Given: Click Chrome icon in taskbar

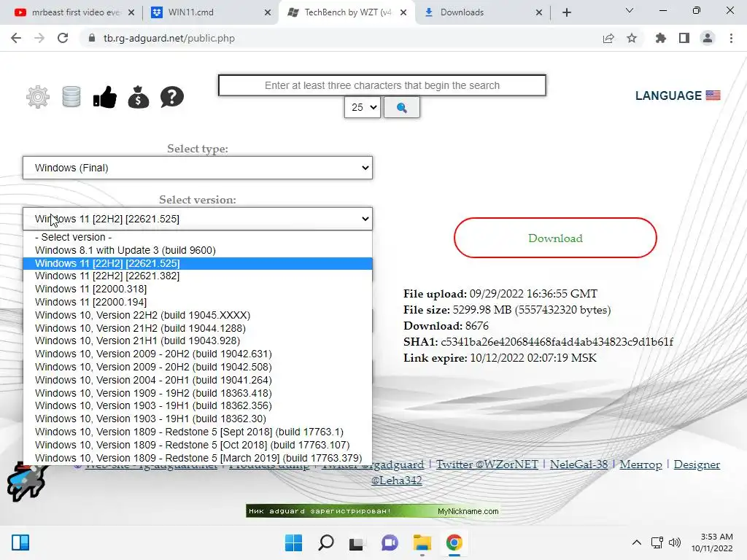Looking at the screenshot, I should click(x=454, y=542).
